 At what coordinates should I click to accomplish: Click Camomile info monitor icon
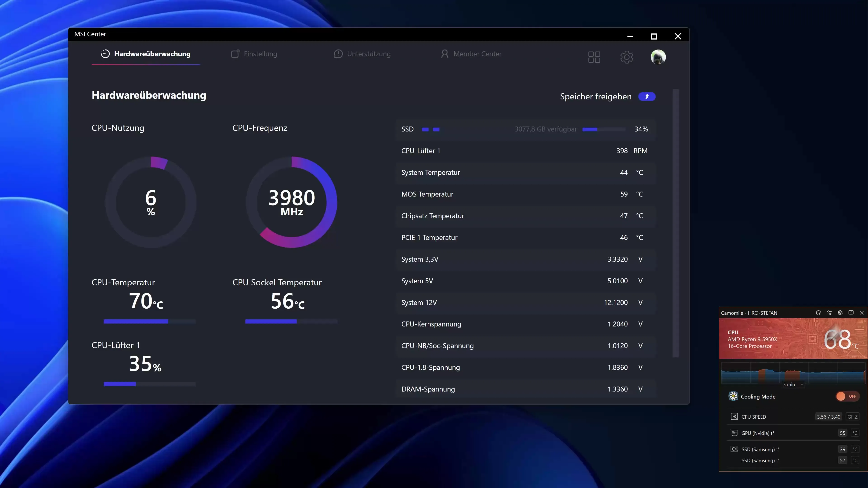tap(851, 312)
